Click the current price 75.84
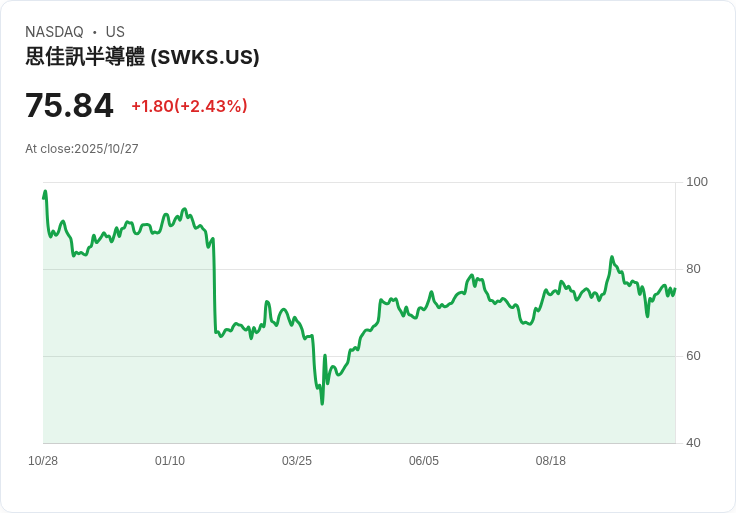The width and height of the screenshot is (736, 513). [x=69, y=105]
